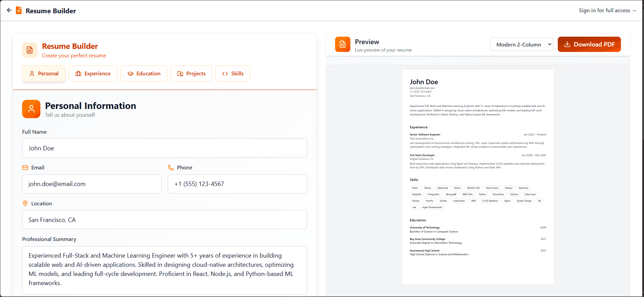Switch to the Experience tab
This screenshot has width=644, height=297.
(x=93, y=74)
